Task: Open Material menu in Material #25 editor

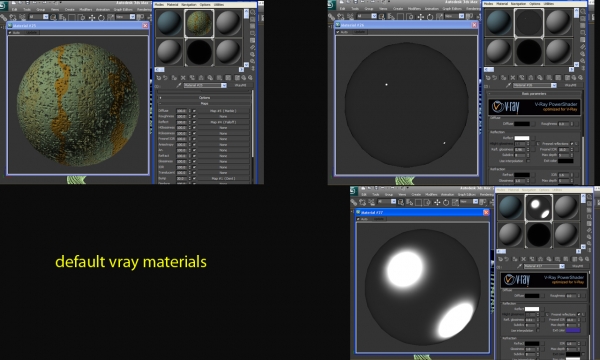Action: point(172,5)
